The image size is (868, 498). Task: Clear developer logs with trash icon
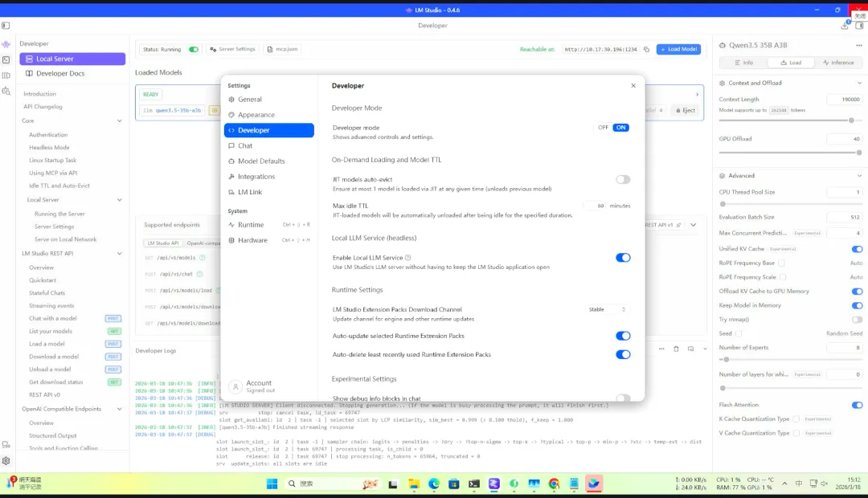[676, 349]
